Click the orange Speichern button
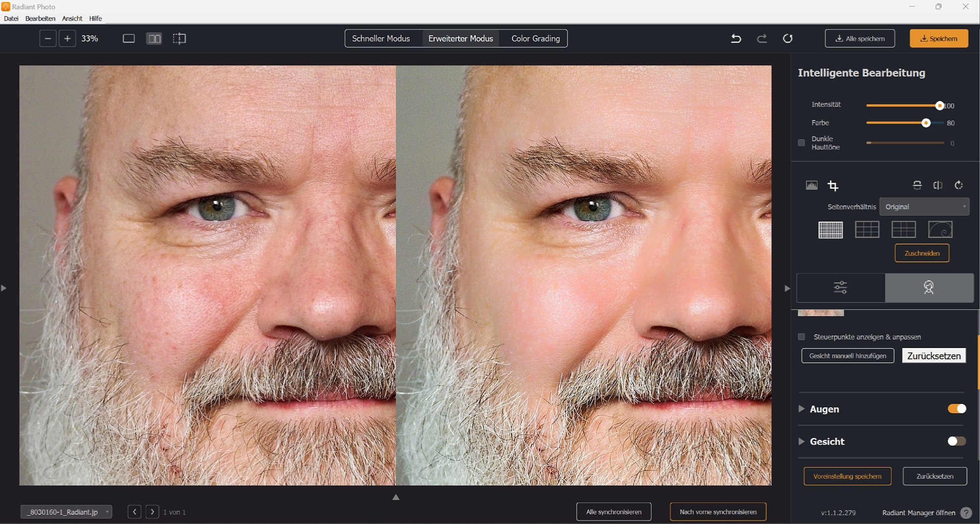The width and height of the screenshot is (980, 524). [x=939, y=38]
